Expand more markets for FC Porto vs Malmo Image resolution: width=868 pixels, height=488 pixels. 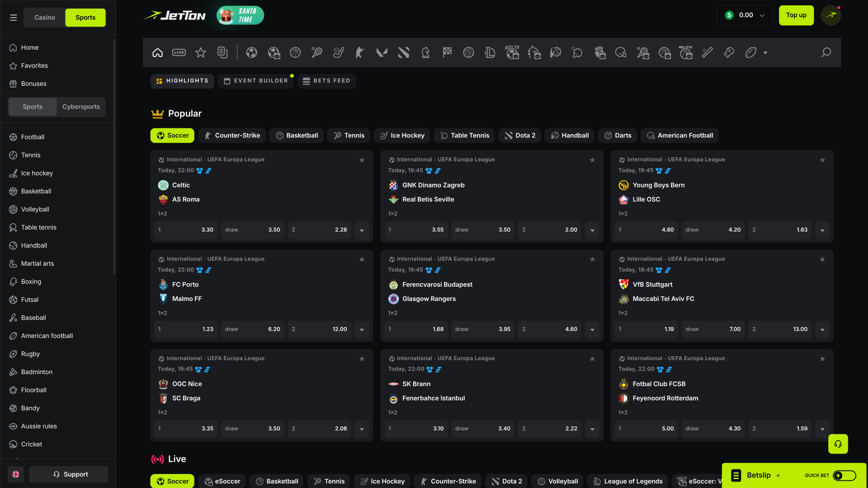[x=362, y=329]
